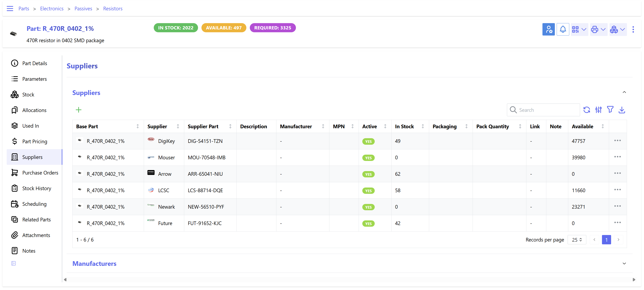The height and width of the screenshot is (290, 644).
Task: Expand the Manufacturers section
Action: [624, 264]
